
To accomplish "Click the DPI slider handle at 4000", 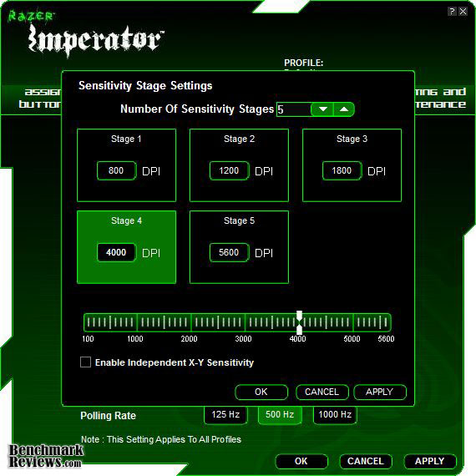I will [299, 322].
